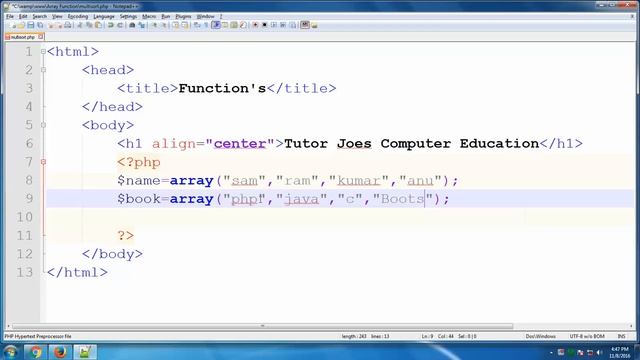Collapse the html fold marker on line 1

tap(43, 52)
